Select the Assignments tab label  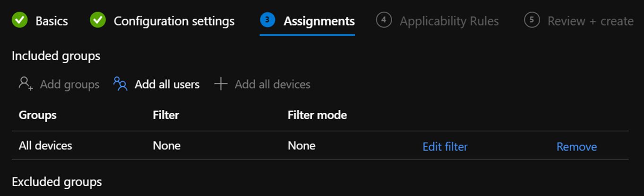(319, 21)
